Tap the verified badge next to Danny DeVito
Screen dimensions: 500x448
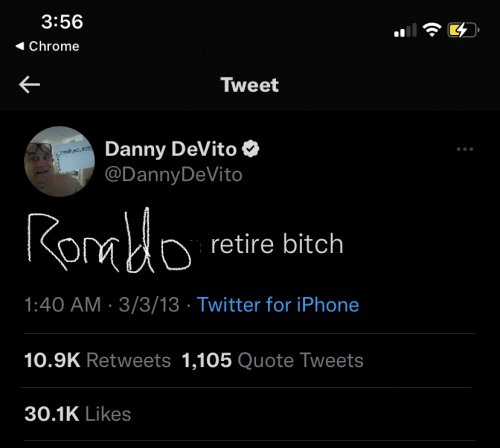[251, 149]
